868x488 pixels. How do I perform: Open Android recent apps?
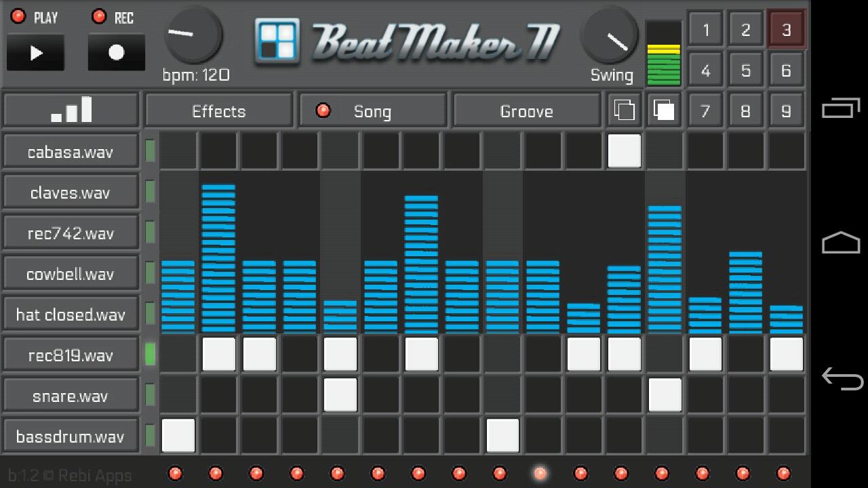tap(841, 108)
